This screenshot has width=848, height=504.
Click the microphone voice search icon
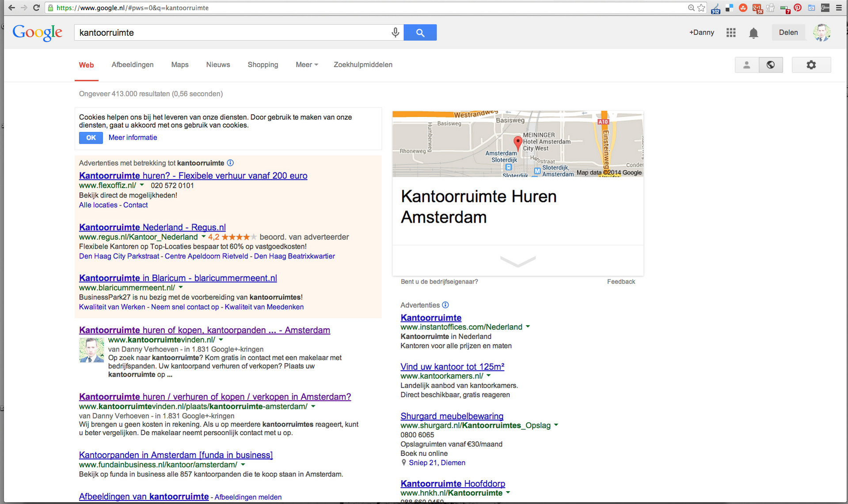coord(395,32)
